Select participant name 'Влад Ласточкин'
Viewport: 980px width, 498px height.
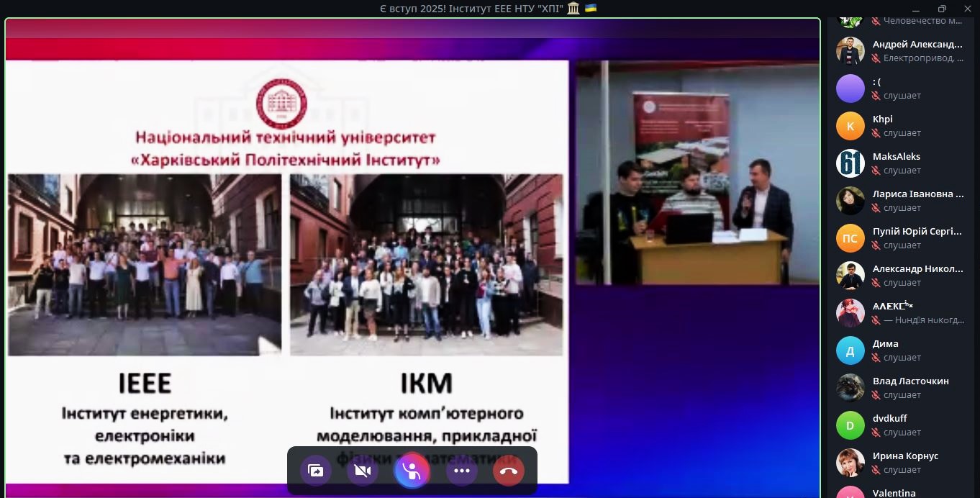click(911, 381)
